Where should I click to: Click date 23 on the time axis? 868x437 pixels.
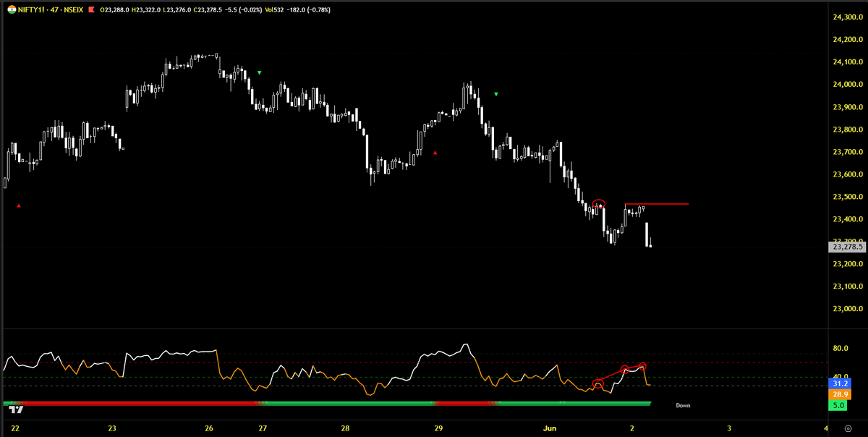(112, 429)
